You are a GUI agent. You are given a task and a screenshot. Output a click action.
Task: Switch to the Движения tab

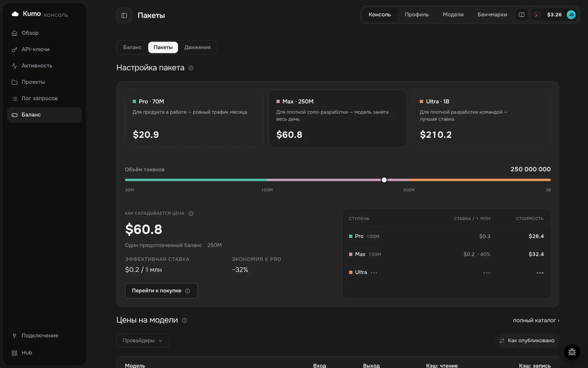tap(197, 47)
